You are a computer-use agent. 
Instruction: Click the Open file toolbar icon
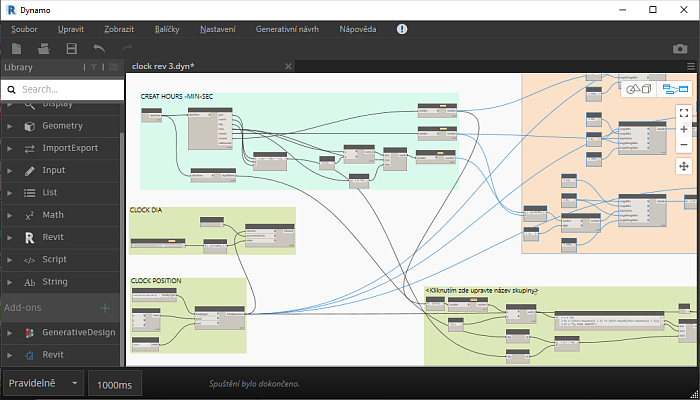[44, 48]
